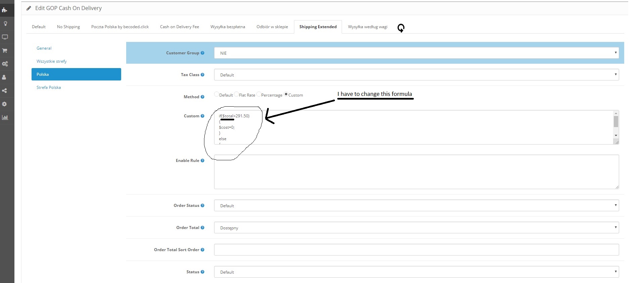
Task: Show help tooltip for Customer Group
Action: pyautogui.click(x=202, y=53)
